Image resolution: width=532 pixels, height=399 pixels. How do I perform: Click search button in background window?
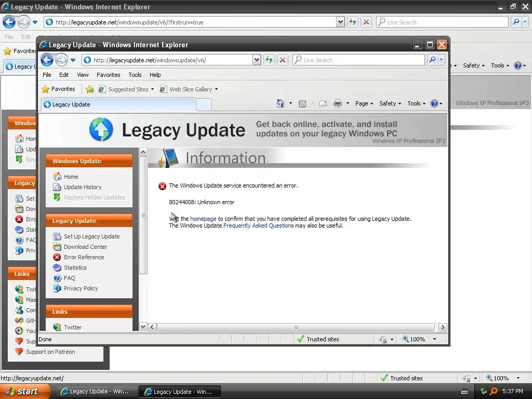tap(516, 22)
